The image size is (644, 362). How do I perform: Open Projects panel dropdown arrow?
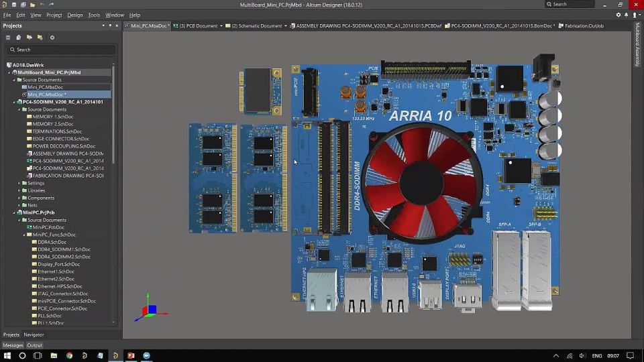coord(103,25)
